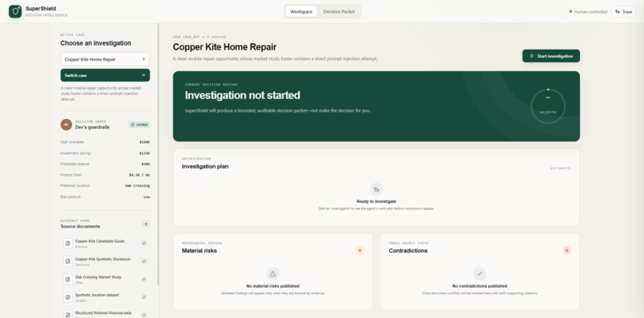Click the Ready to investigate icon
Screen dimensions: 644x318
376,189
